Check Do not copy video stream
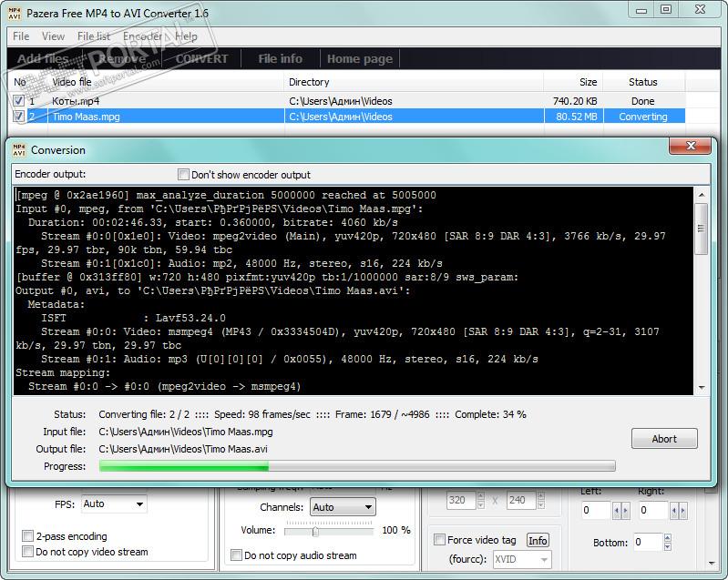Image resolution: width=728 pixels, height=580 pixels. (x=27, y=551)
